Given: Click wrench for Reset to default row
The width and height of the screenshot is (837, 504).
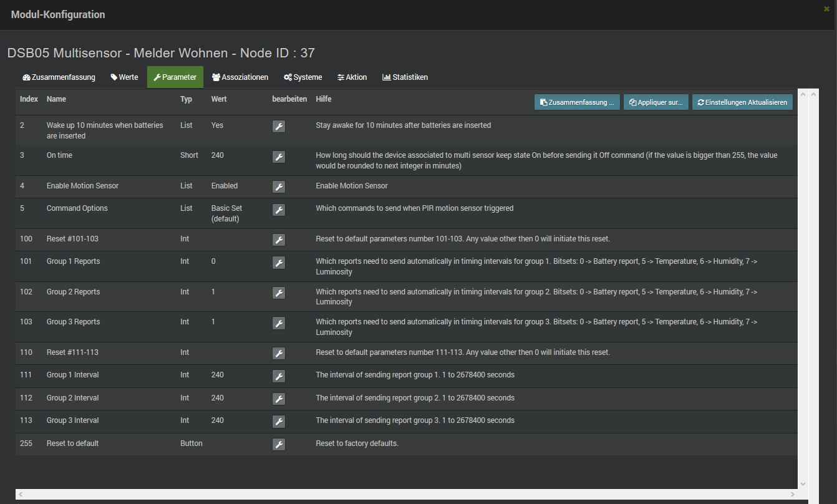Looking at the screenshot, I should tap(279, 445).
